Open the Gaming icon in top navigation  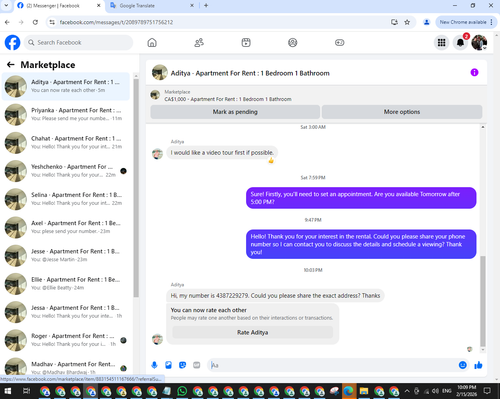[340, 42]
